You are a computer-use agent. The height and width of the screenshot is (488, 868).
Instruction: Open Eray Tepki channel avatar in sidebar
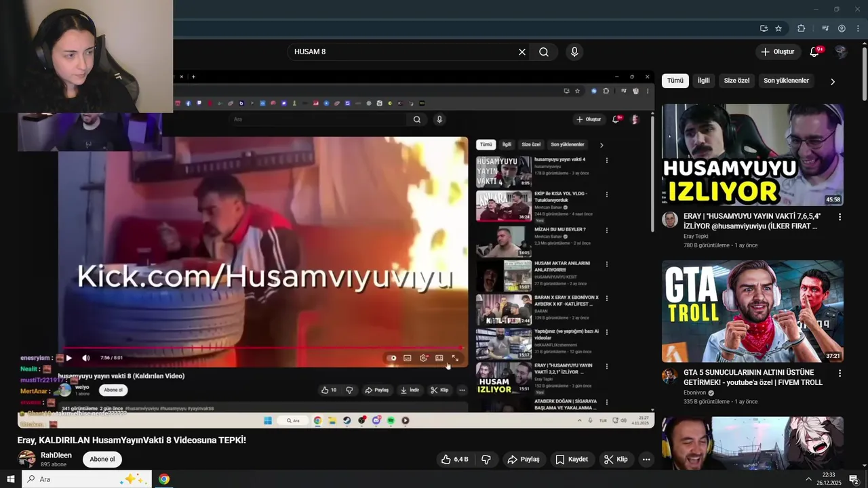point(670,220)
